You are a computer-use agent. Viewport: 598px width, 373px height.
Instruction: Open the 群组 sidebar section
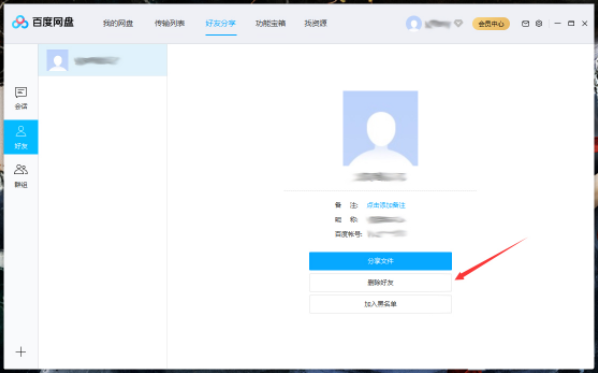tap(21, 176)
